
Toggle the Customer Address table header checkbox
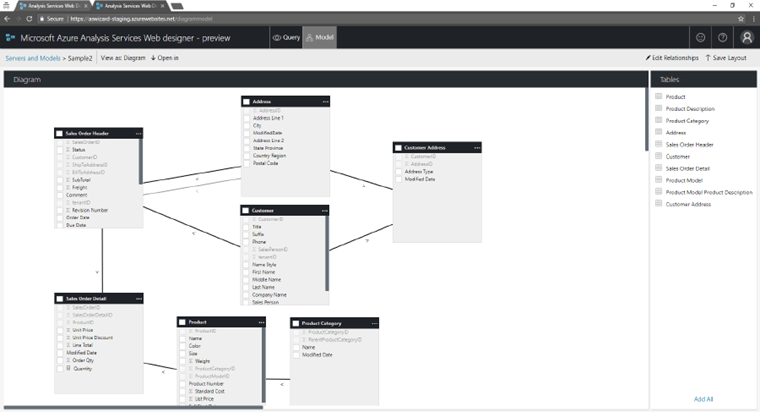coord(398,147)
